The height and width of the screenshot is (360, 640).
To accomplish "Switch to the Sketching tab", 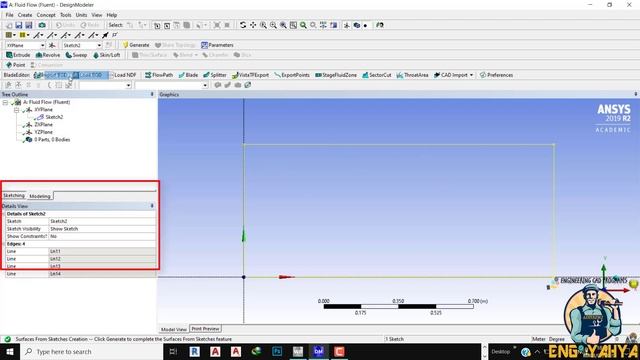I will click(14, 196).
